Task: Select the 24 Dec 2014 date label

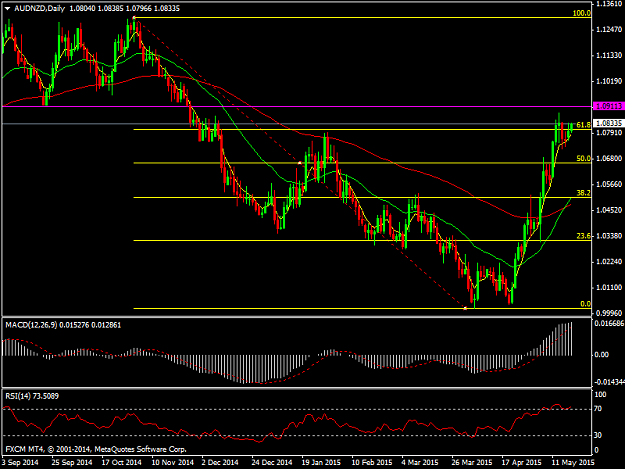Action: point(272,463)
